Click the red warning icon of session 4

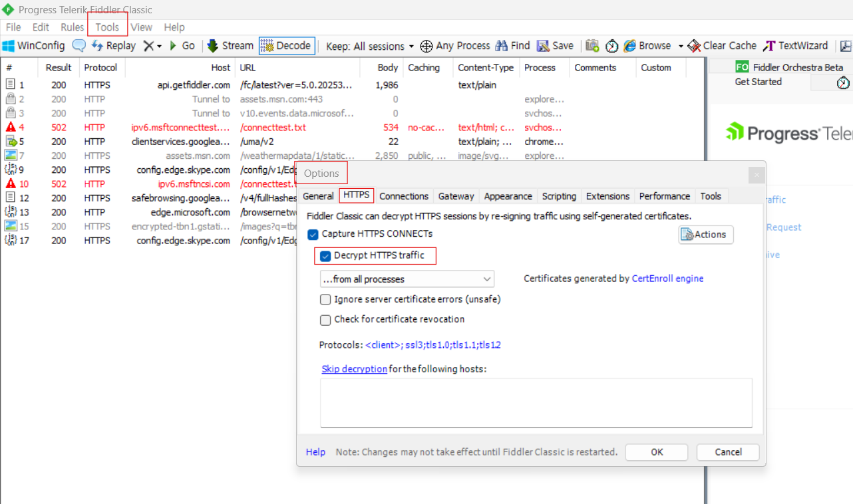11,127
